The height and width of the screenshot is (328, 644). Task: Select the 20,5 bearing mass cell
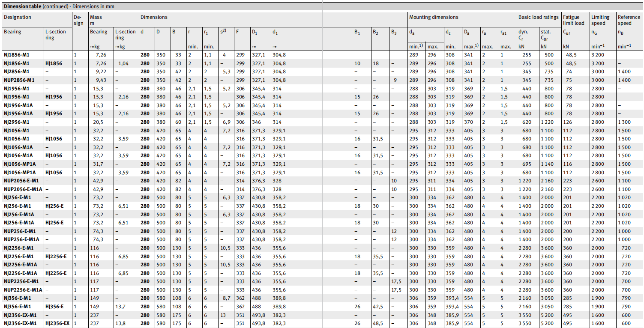coord(95,122)
